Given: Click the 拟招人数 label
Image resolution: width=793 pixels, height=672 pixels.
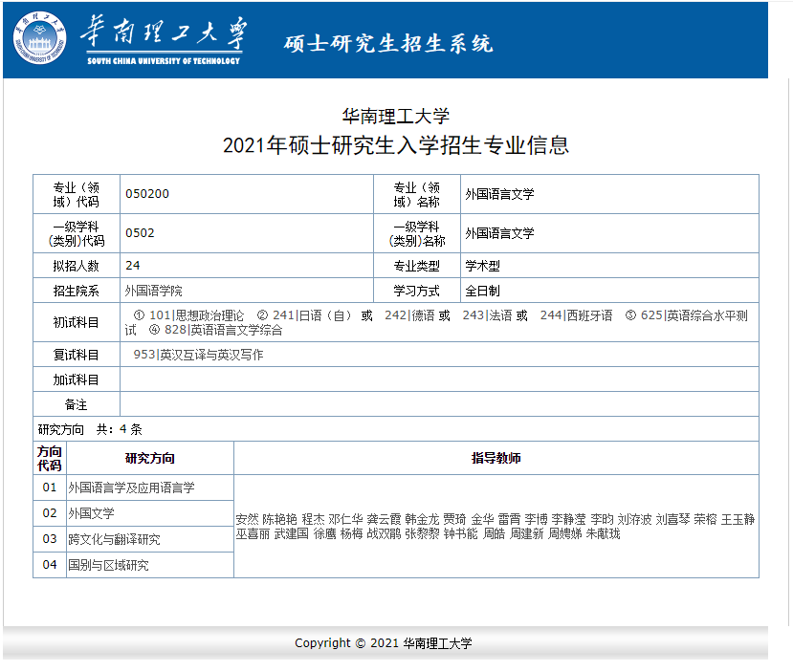Looking at the screenshot, I should (77, 266).
